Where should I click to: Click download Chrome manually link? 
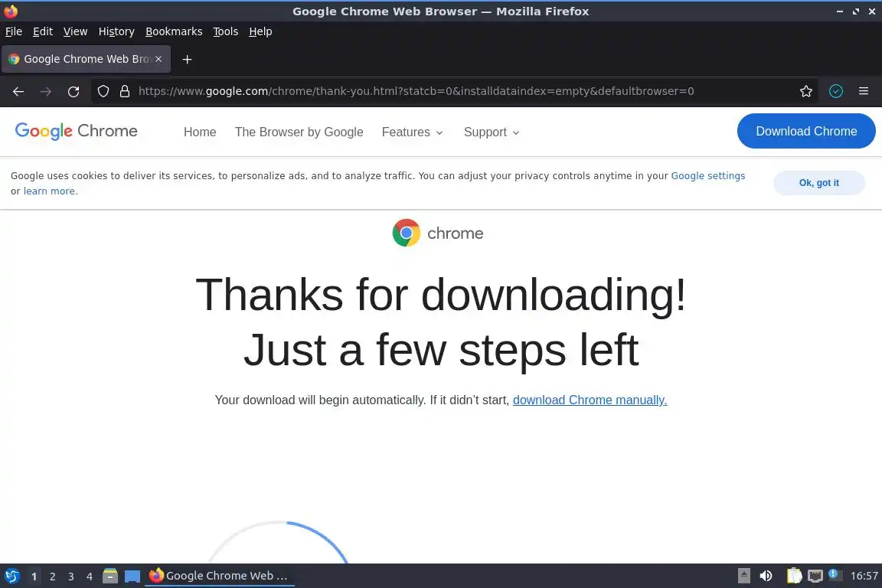click(590, 400)
